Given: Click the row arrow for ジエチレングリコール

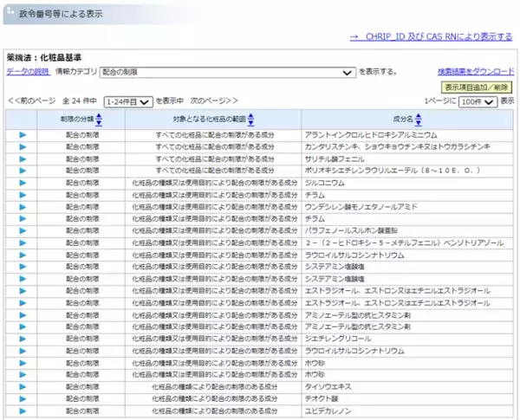Looking at the screenshot, I should pos(22,339).
